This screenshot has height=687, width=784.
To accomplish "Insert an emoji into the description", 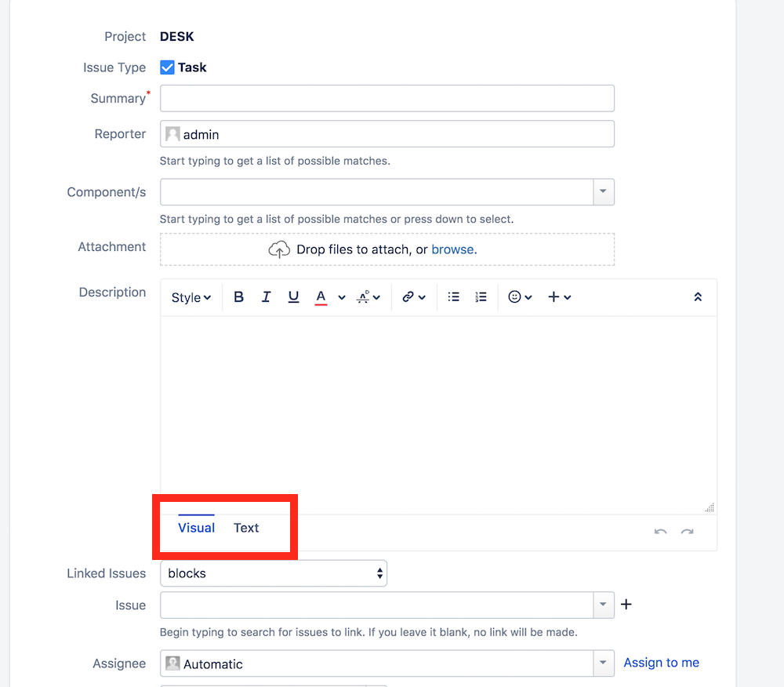I will click(x=515, y=296).
